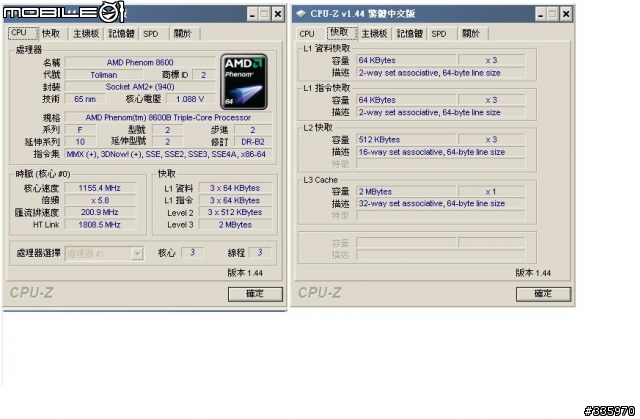Click L2 cache size 512 KBytes
The image size is (640, 419).
pos(406,140)
